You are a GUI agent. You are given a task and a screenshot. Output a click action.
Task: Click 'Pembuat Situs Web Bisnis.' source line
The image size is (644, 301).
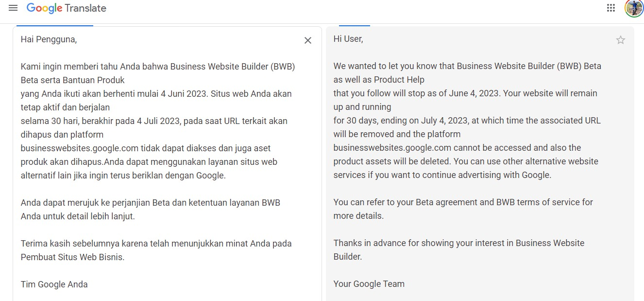click(73, 257)
